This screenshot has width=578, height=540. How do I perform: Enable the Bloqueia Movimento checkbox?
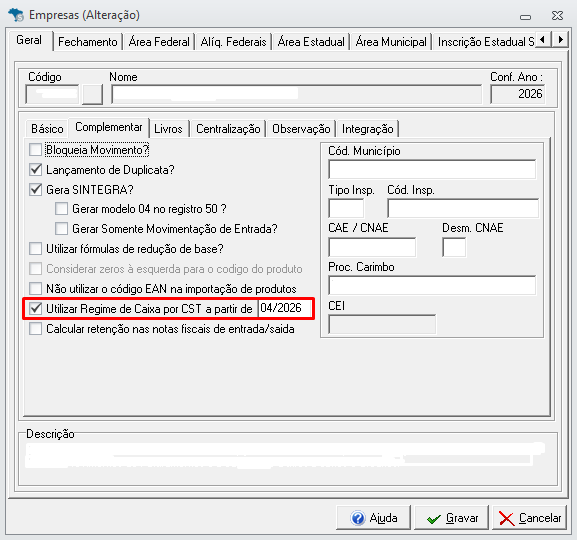point(35,150)
